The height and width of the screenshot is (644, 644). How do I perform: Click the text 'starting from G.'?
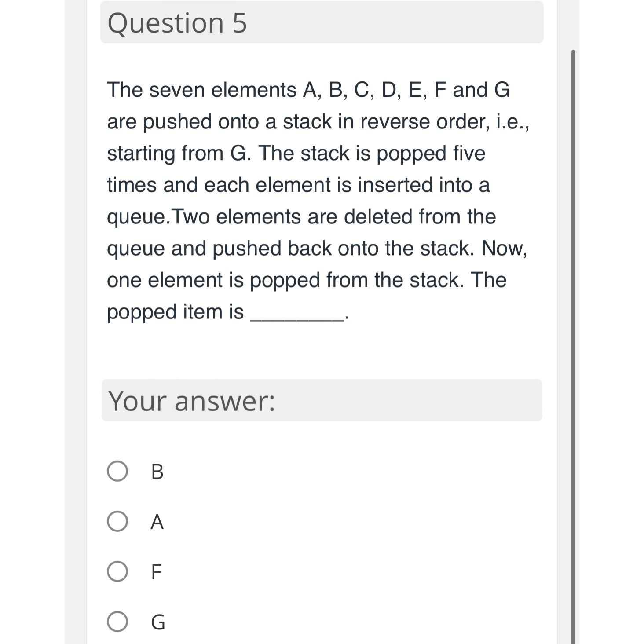click(x=179, y=153)
